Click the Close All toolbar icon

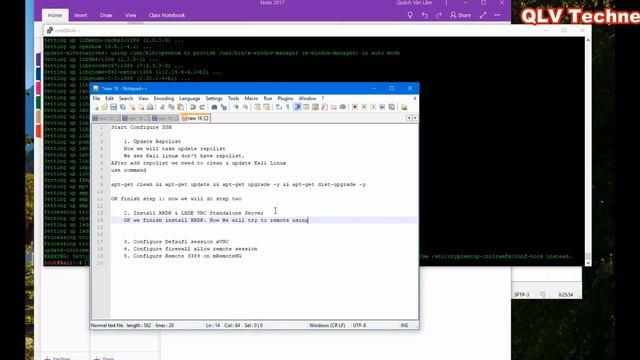142,107
